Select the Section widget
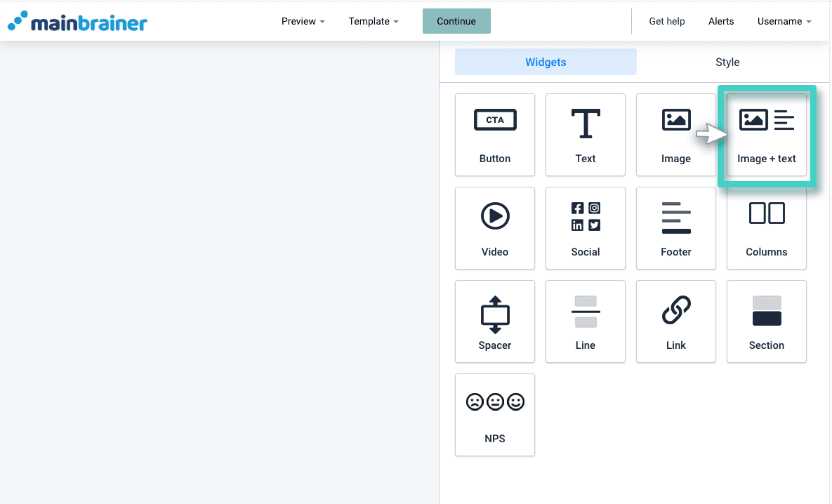Image resolution: width=832 pixels, height=504 pixels. point(766,321)
